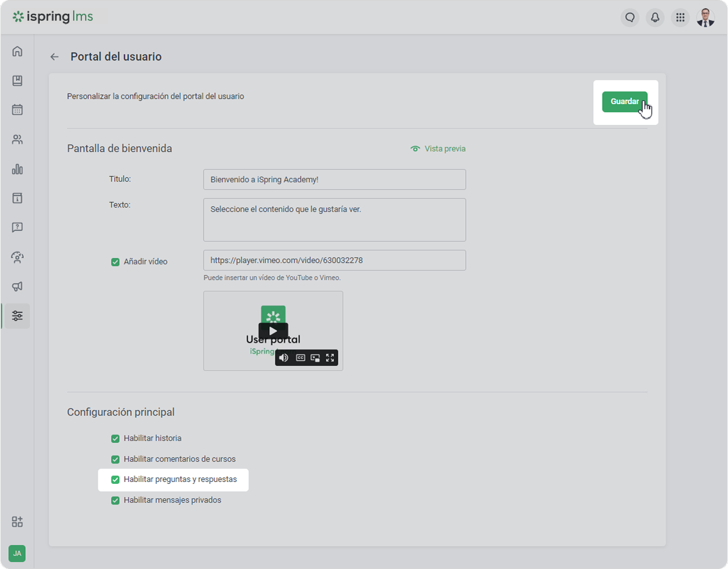This screenshot has height=569, width=728.
Task: Open the reports bar chart icon
Action: click(17, 169)
